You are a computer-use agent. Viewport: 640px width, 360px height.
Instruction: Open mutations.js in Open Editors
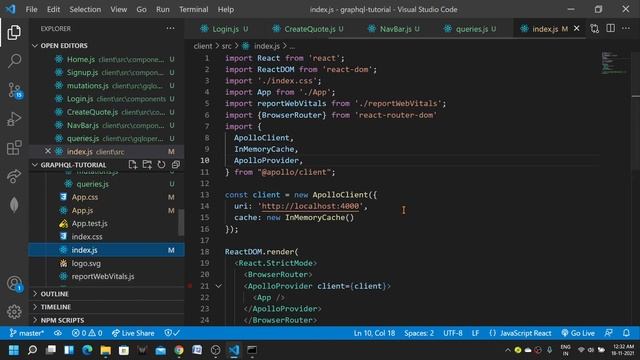(x=107, y=86)
